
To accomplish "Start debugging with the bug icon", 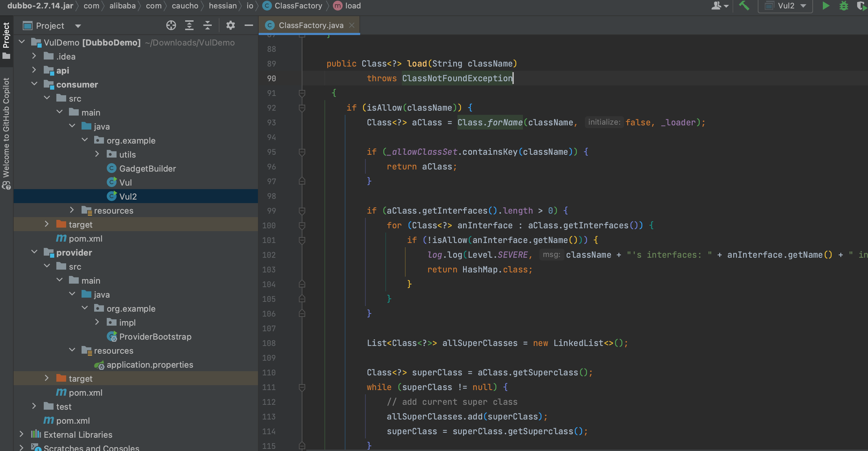I will coord(844,6).
